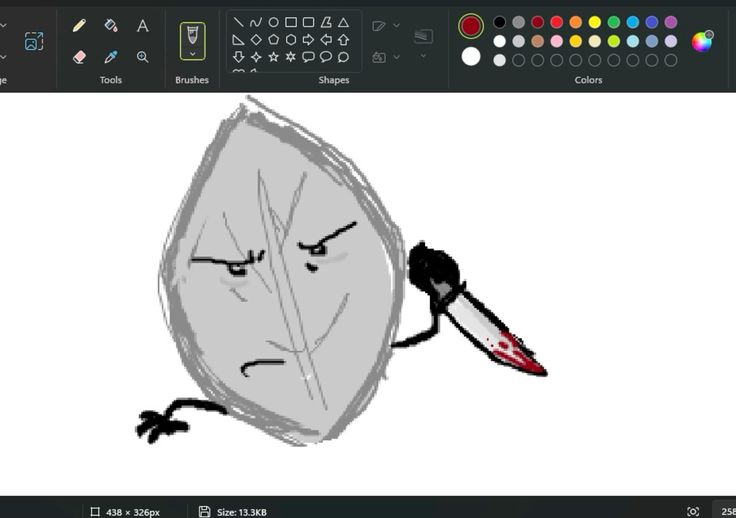
Task: Choose the Pentagon shape
Action: [273, 40]
